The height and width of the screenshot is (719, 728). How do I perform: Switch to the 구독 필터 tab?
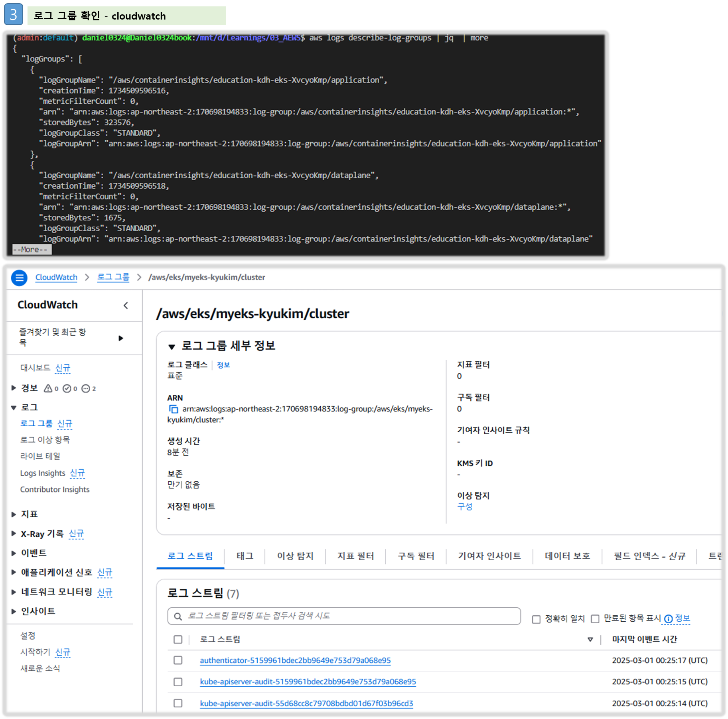point(416,556)
